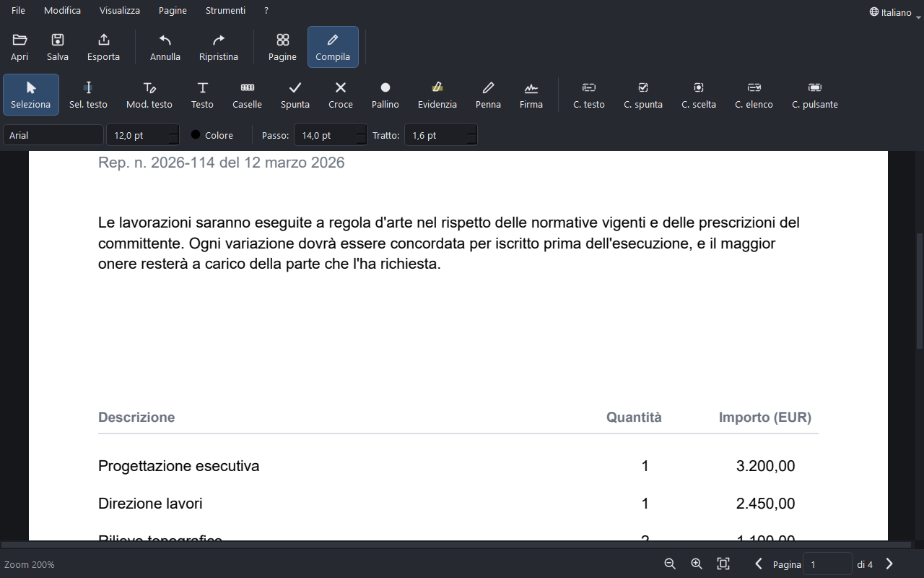
Task: Redo action with Ripristina
Action: (219, 47)
